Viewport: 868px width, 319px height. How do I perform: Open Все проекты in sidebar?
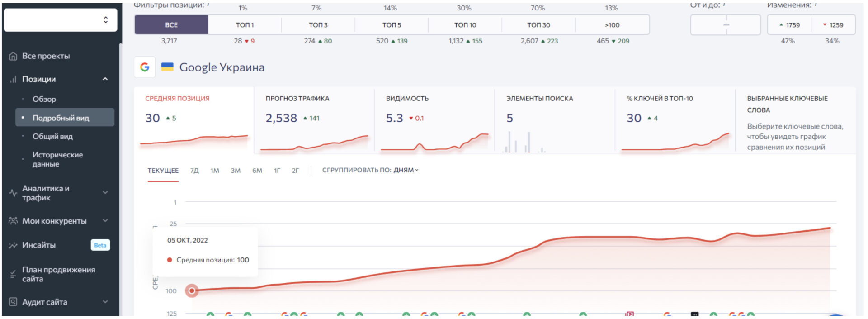pos(46,56)
